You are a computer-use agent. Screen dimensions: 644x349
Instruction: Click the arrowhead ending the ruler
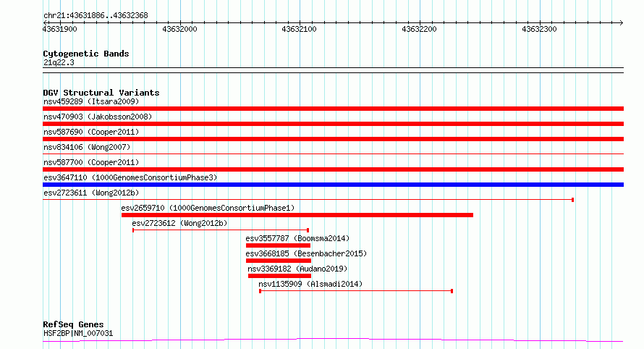[x=621, y=22]
